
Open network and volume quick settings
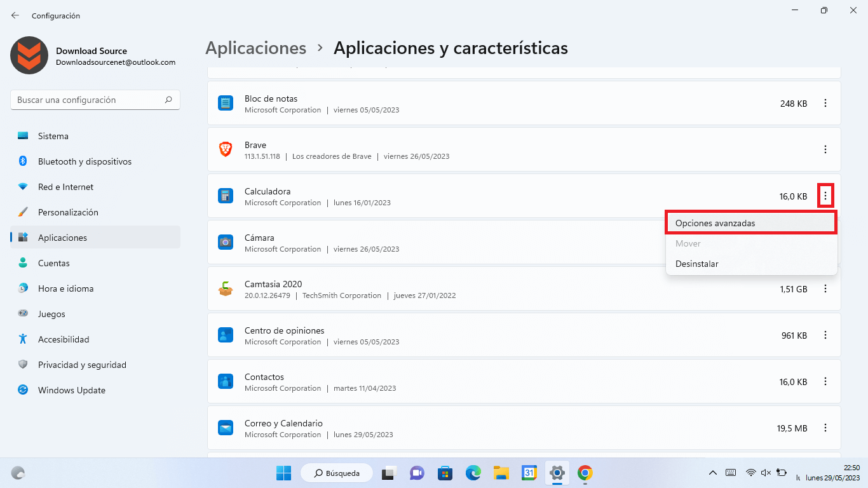[766, 473]
